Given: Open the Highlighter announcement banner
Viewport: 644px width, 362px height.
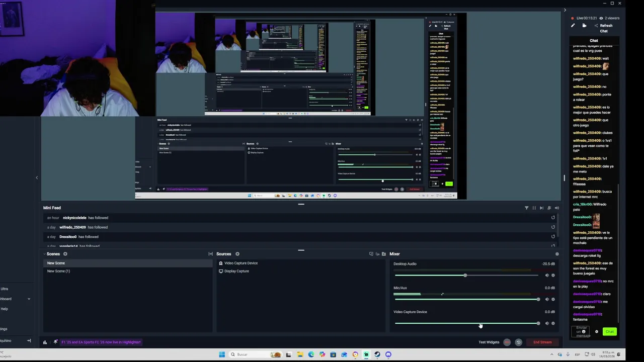Looking at the screenshot, I should pyautogui.click(x=101, y=342).
